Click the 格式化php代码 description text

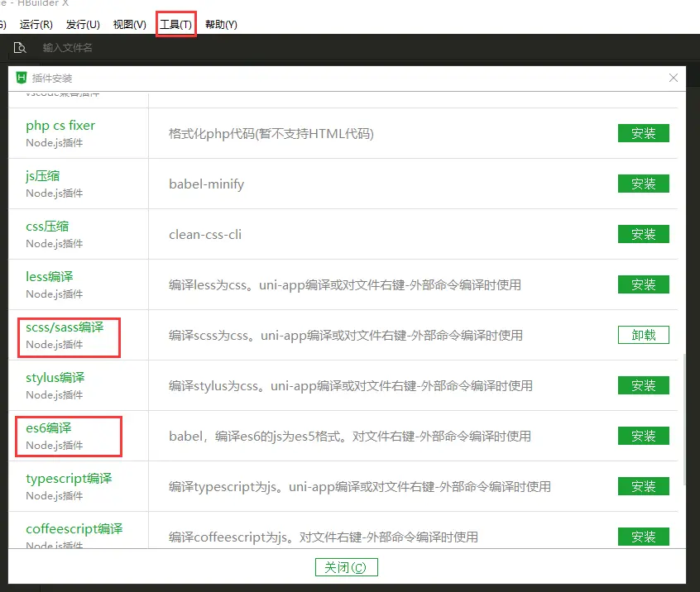click(271, 133)
